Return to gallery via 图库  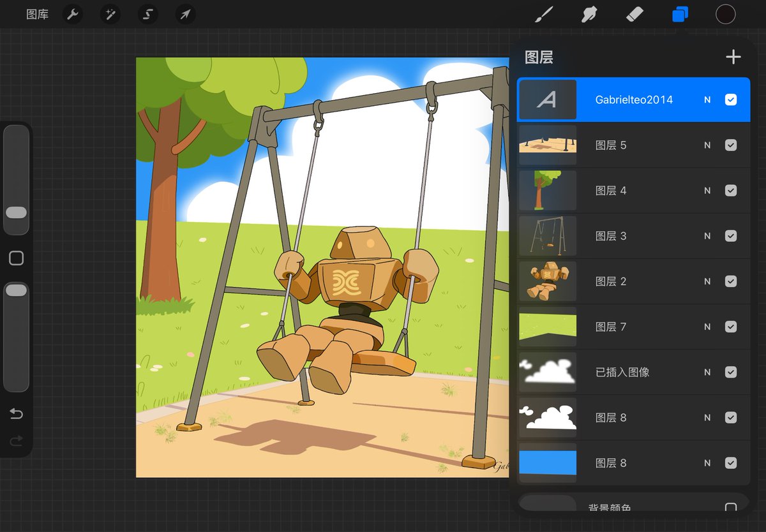(38, 14)
